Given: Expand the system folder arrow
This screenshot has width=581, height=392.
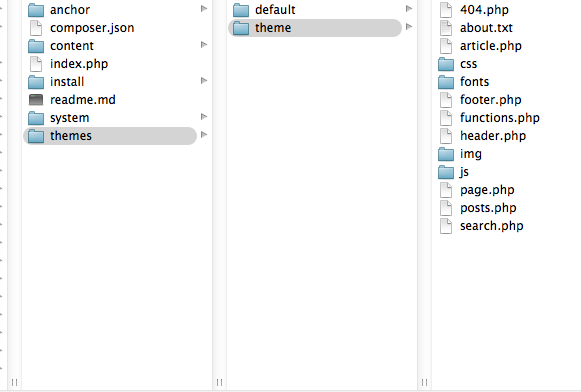Looking at the screenshot, I should (204, 116).
